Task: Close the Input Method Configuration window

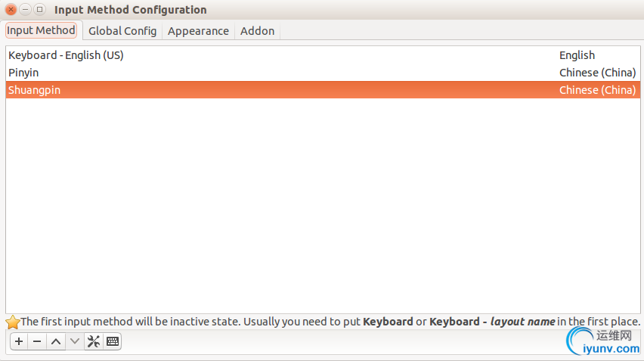Action: [x=11, y=9]
